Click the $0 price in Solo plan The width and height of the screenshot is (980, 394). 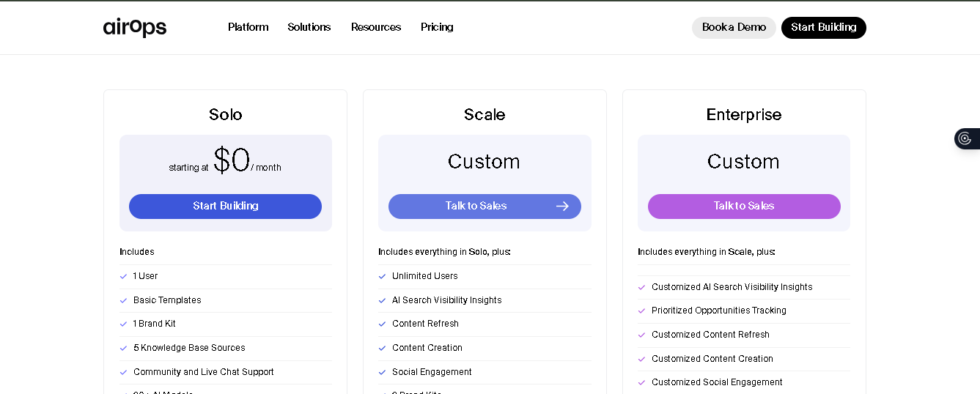[x=232, y=160]
